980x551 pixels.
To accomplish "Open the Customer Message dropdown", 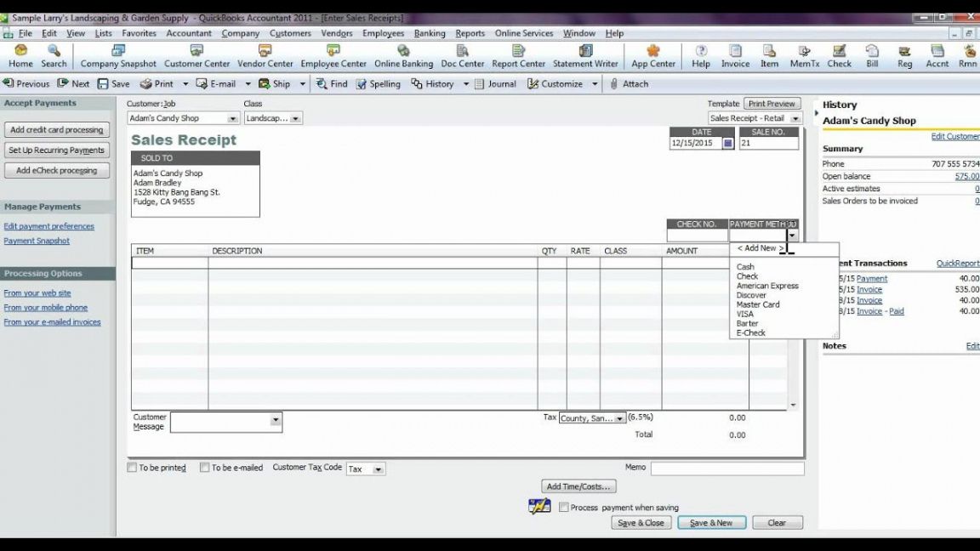I will 275,420.
